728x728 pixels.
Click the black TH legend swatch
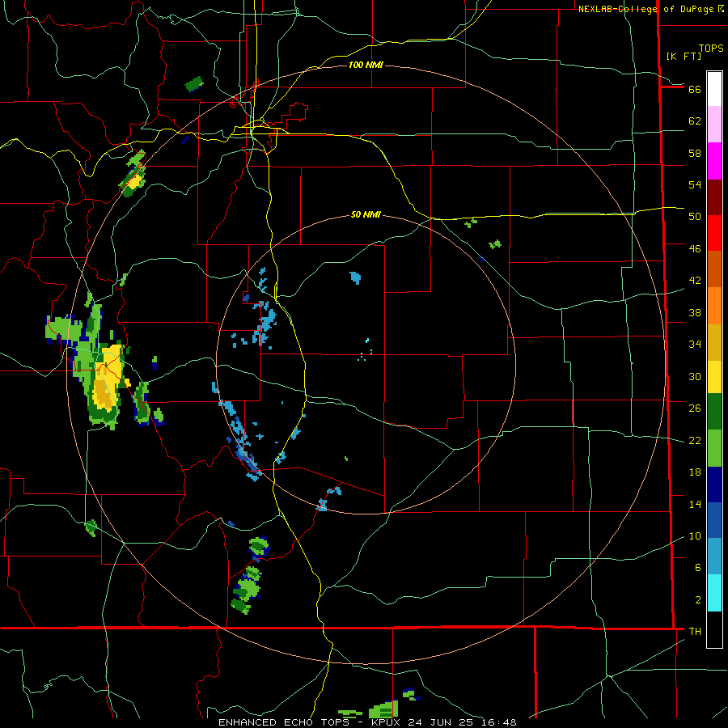[714, 629]
